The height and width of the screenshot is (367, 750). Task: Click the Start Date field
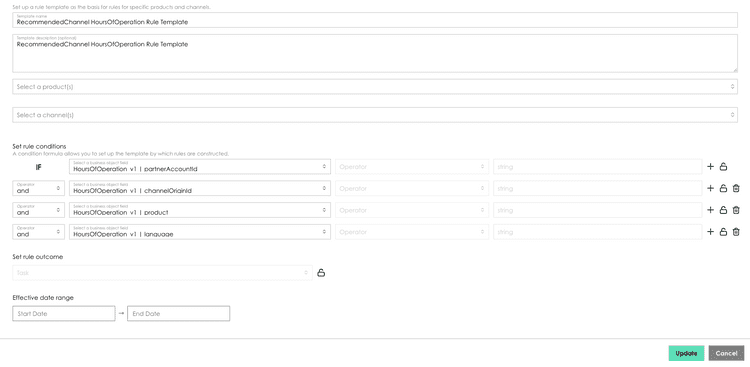click(64, 313)
